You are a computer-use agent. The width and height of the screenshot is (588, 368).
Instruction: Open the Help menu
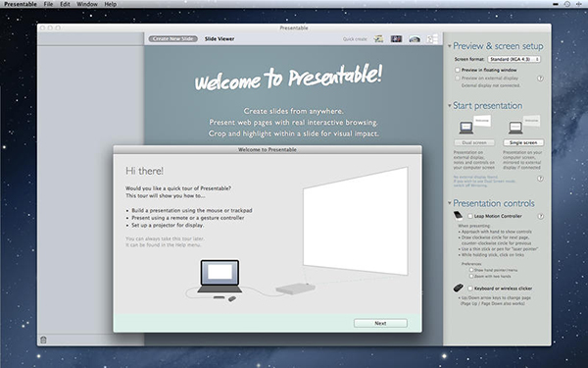pos(110,4)
